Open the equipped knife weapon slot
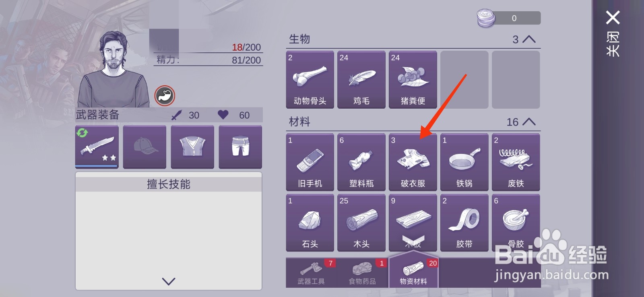644x297 pixels. click(x=97, y=147)
